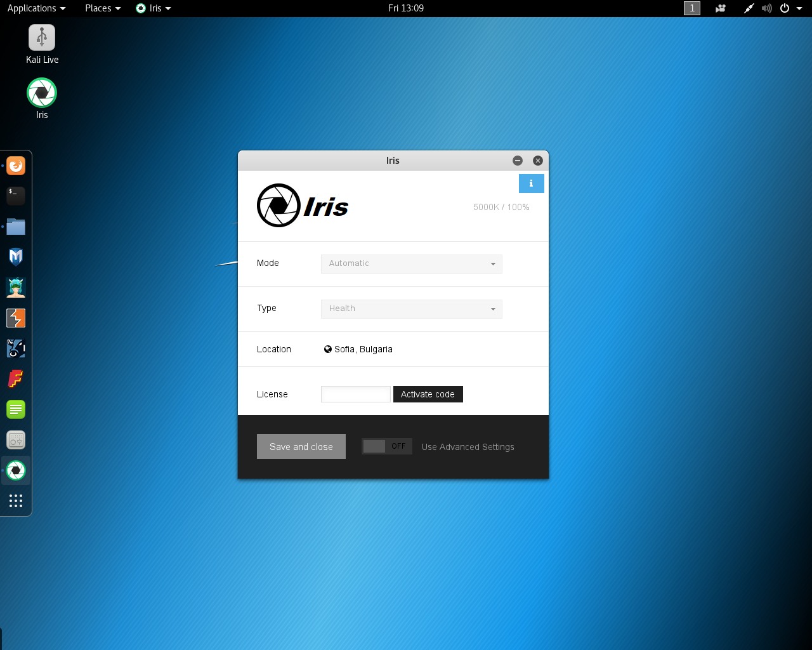Click the Iris window title bar
The width and height of the screenshot is (812, 650).
coord(393,161)
